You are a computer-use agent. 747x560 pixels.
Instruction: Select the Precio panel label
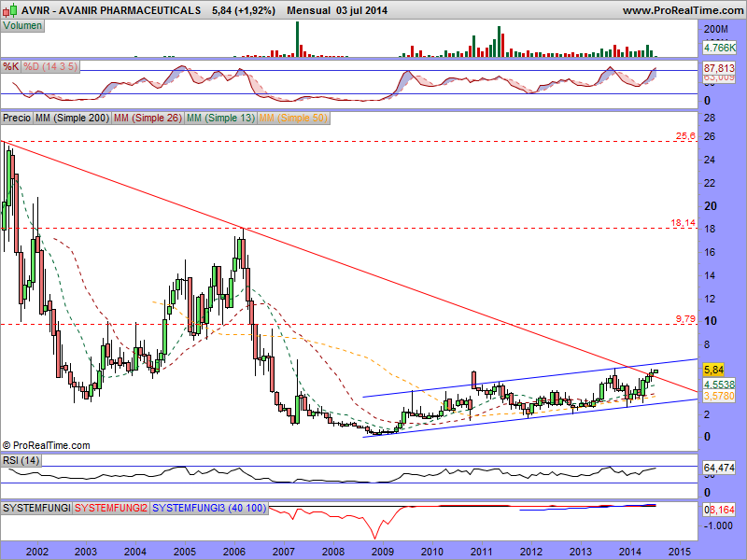(17, 119)
